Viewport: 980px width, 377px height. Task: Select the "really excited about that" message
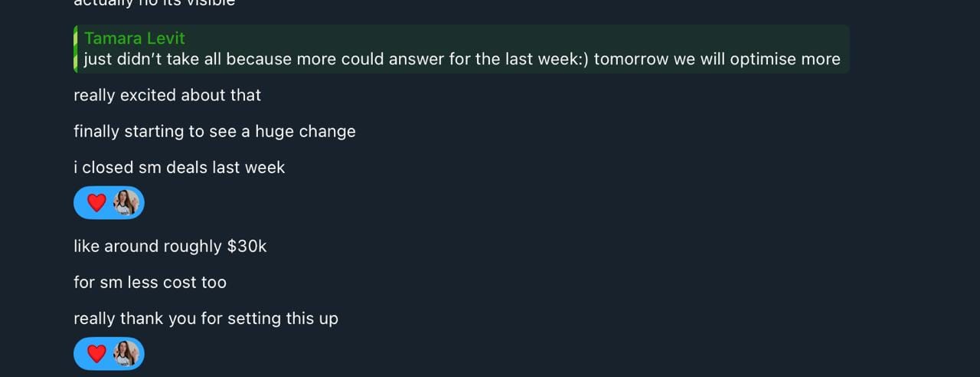[167, 95]
